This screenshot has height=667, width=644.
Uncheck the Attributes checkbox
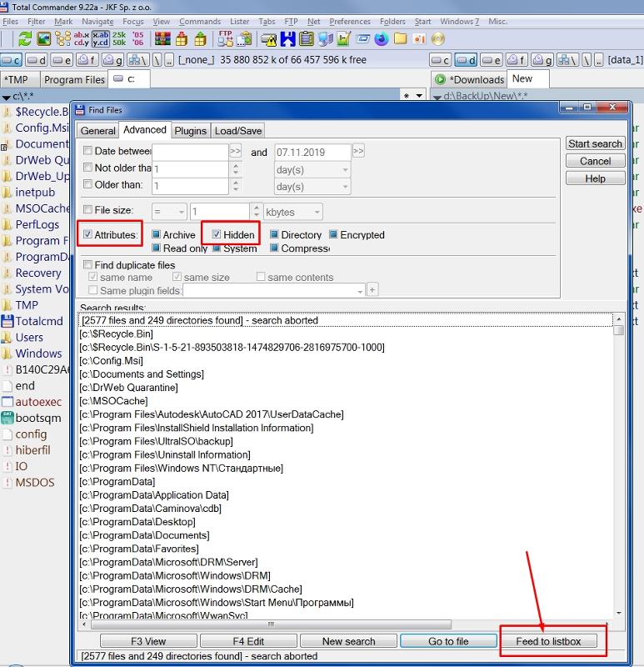(88, 234)
